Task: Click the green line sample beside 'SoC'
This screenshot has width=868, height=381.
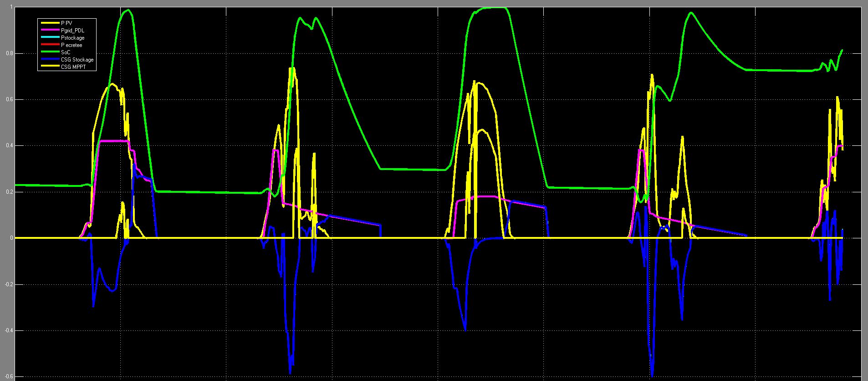Action: [50, 52]
